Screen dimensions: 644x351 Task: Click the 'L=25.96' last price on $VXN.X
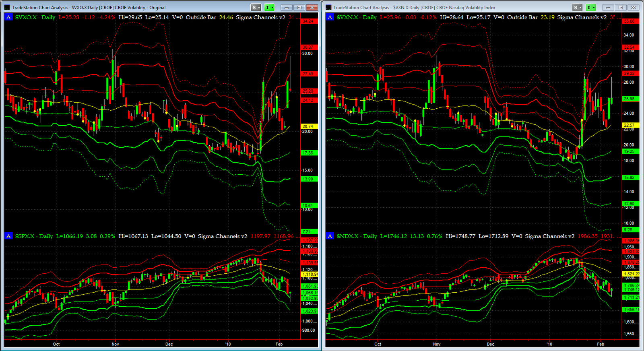click(390, 17)
